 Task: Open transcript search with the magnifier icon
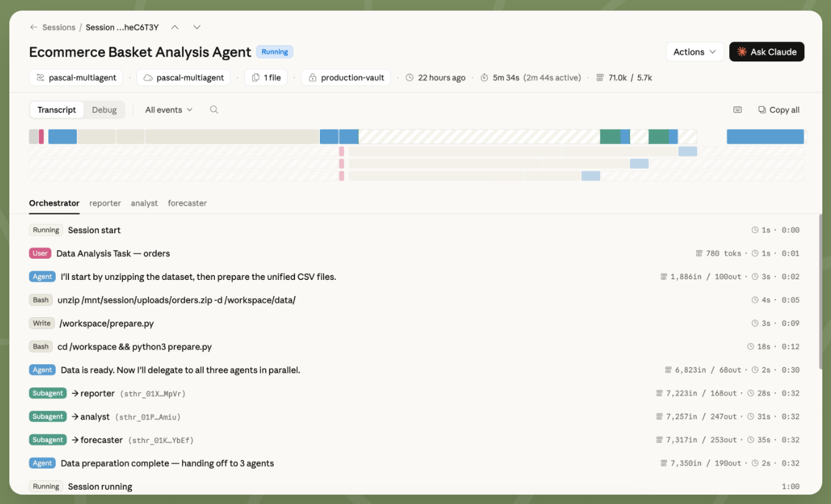pos(214,110)
